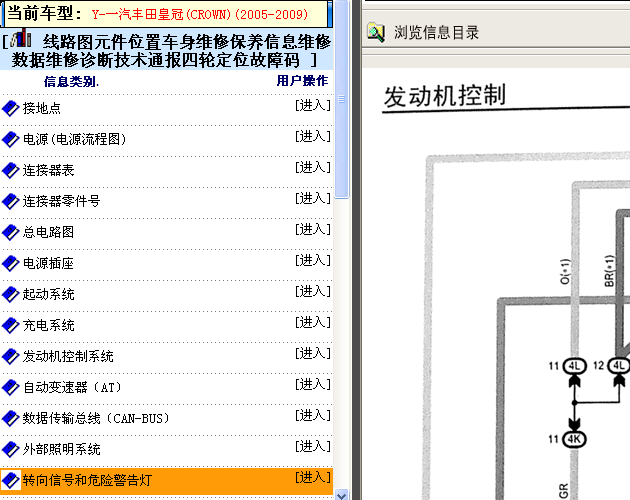This screenshot has height=500, width=630.
Task: Click the book icon beside 接地点
Action: tap(10, 108)
